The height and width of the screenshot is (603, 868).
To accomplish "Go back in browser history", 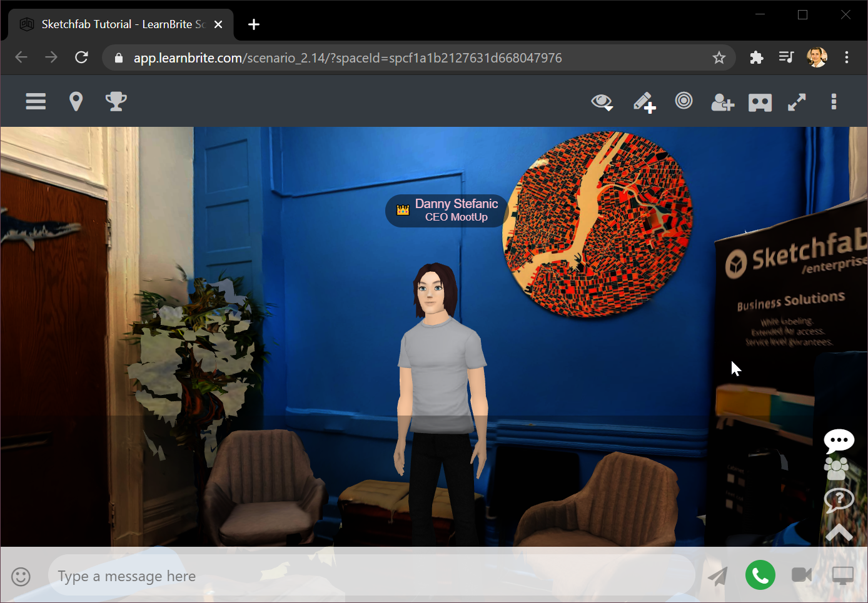I will click(21, 57).
